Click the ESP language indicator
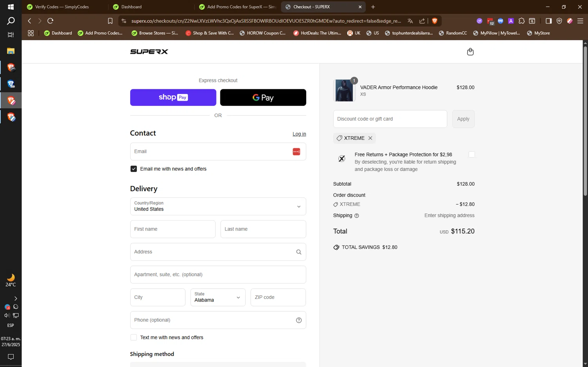The image size is (588, 367). [x=11, y=326]
